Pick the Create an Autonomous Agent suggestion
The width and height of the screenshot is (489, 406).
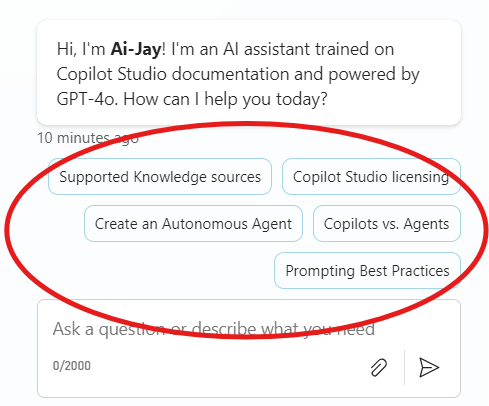click(193, 224)
